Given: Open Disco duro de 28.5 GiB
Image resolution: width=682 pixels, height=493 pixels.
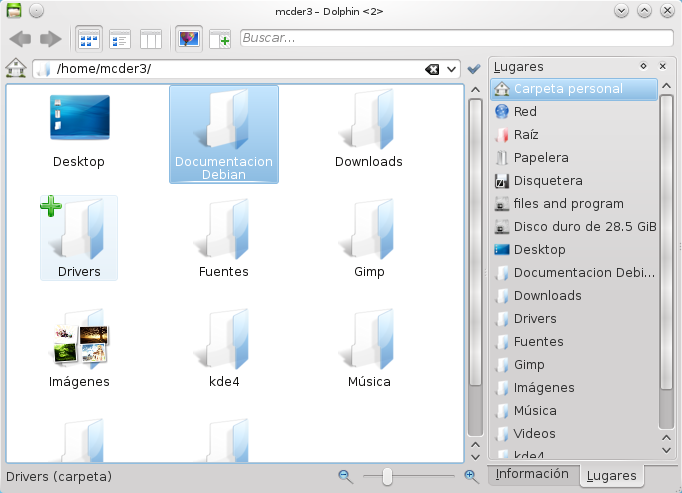Looking at the screenshot, I should tap(574, 227).
